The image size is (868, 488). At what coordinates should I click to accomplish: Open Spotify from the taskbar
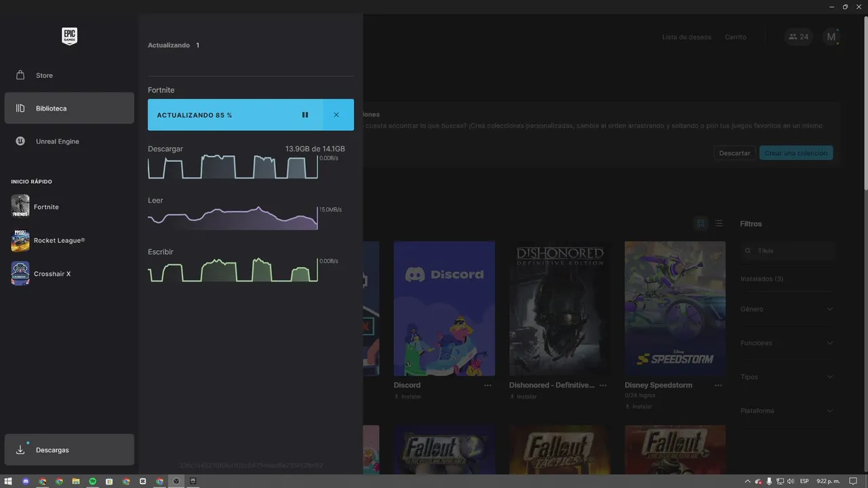point(93,481)
